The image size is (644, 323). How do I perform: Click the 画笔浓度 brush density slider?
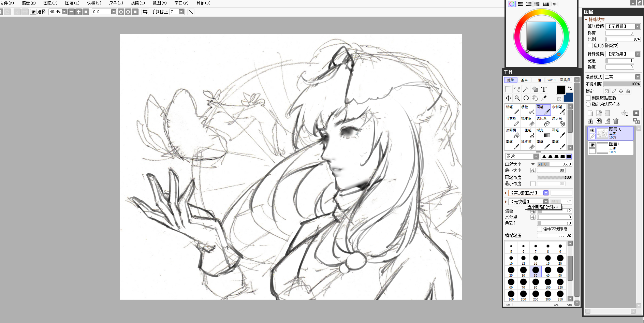(554, 178)
